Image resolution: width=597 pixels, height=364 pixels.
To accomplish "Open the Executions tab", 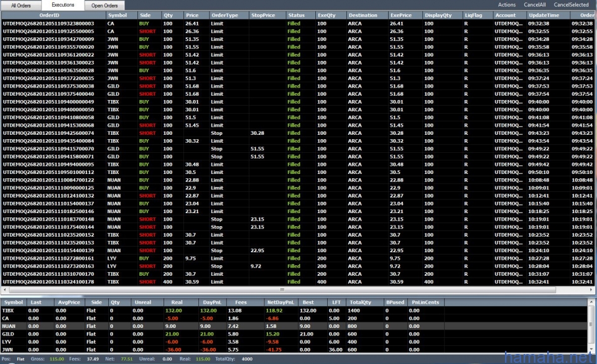I will click(x=63, y=5).
